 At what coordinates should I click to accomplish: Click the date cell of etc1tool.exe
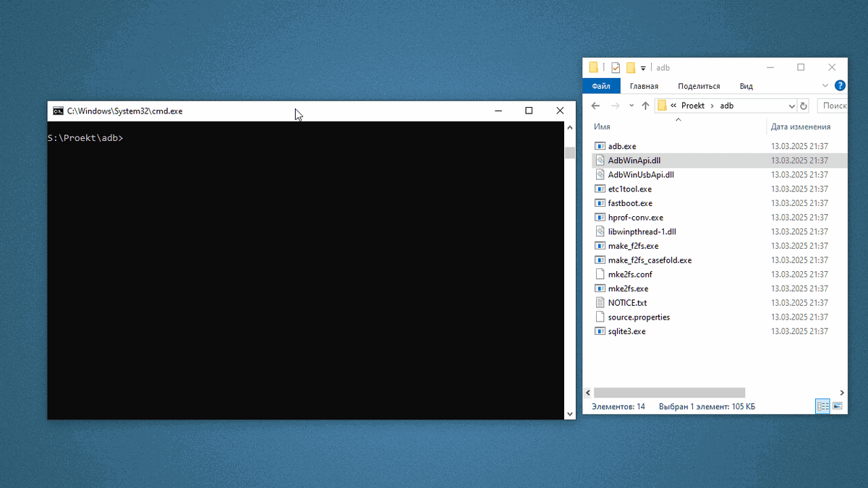(799, 189)
